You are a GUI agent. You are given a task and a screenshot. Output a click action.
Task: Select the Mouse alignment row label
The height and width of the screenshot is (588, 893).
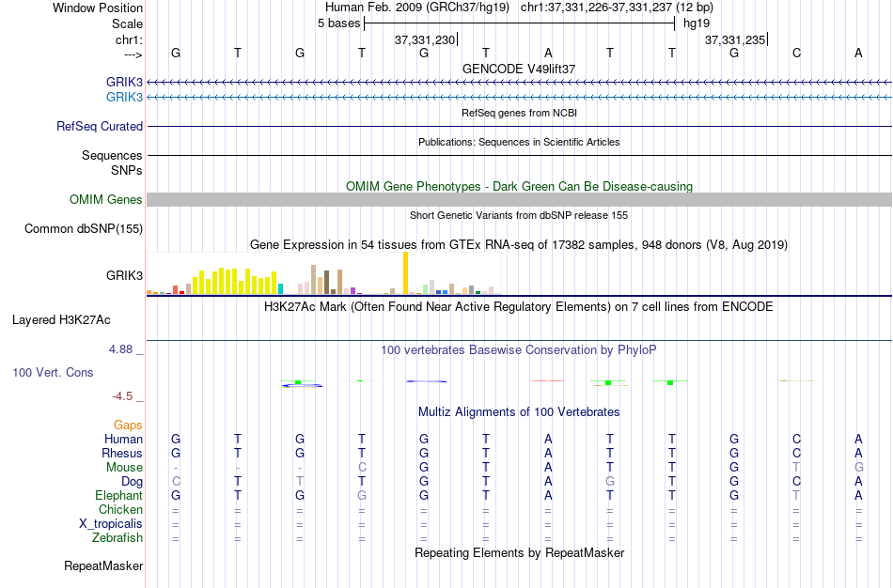tap(124, 468)
